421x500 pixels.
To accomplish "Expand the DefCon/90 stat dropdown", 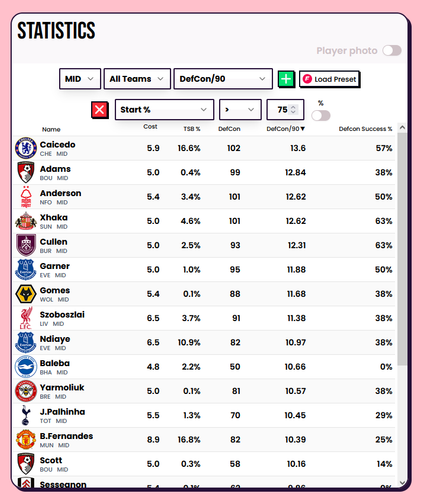I will (x=223, y=79).
